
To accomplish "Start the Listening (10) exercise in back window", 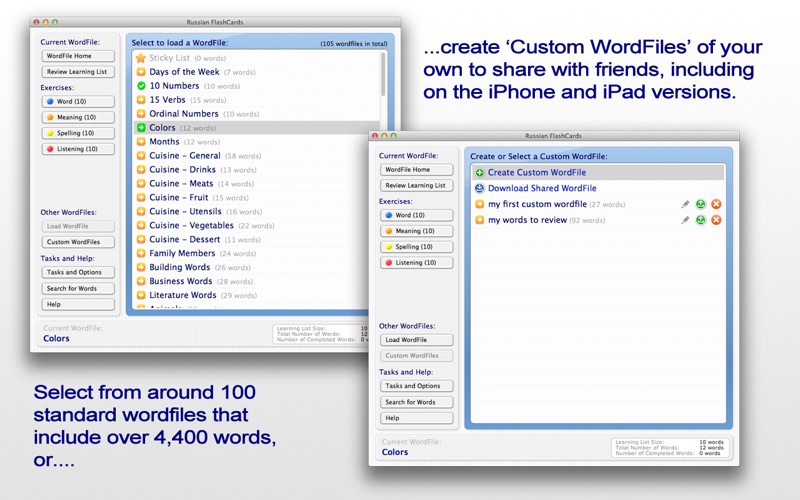I will pyautogui.click(x=78, y=149).
